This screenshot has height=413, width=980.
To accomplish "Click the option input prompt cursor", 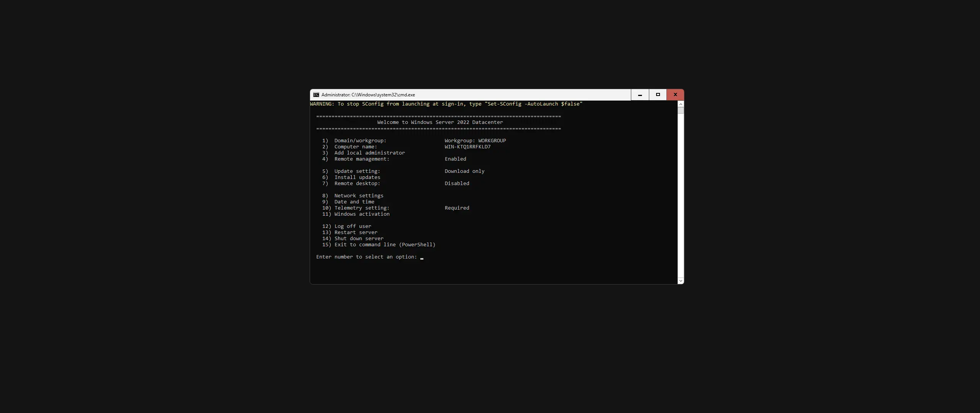I will click(x=421, y=258).
